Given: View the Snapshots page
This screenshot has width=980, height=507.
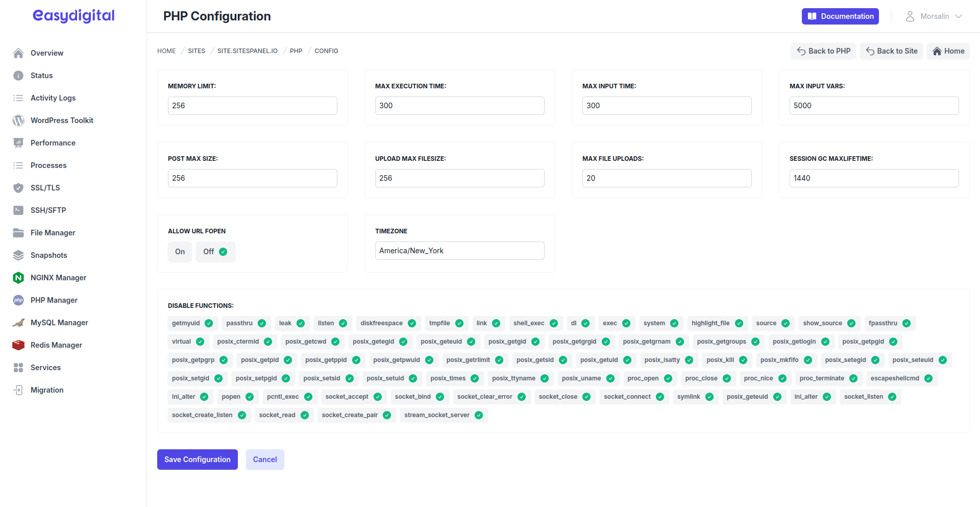Looking at the screenshot, I should coord(48,255).
